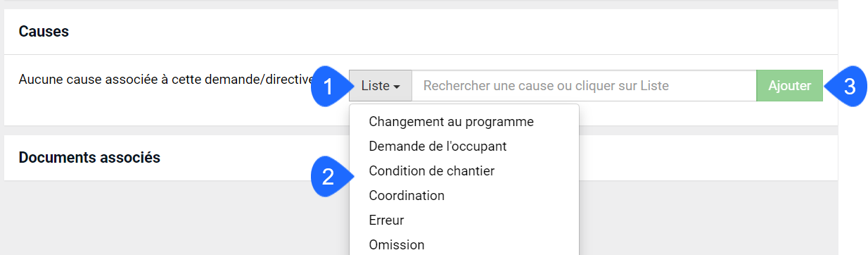Focus the Rechercher une cause search field
Viewport: 868px width, 255px height.
click(585, 86)
